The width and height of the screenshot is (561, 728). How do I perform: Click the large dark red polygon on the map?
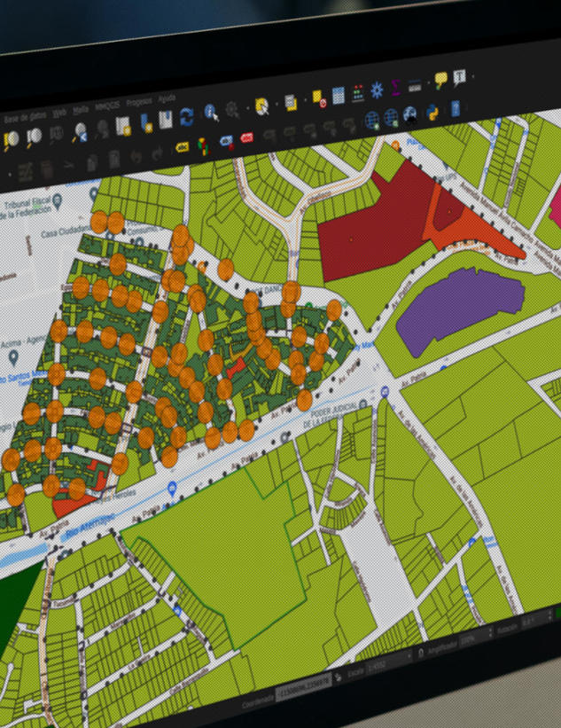click(x=371, y=228)
